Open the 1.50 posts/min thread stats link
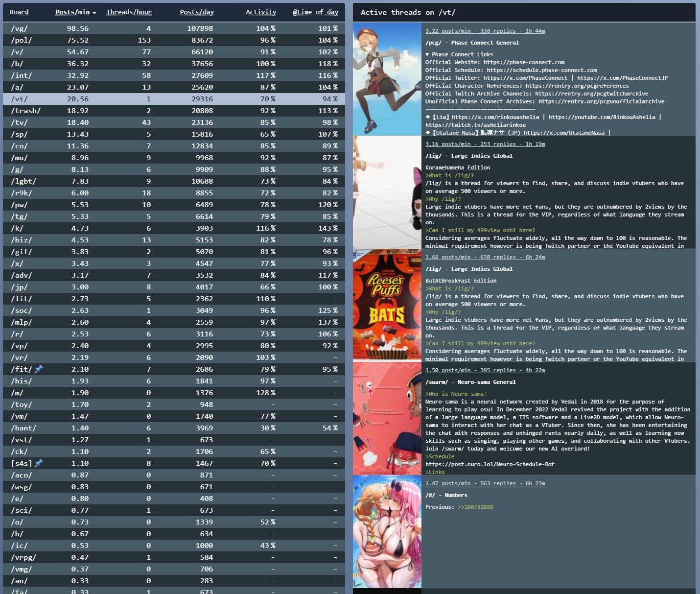This screenshot has height=594, width=700. 485,370
